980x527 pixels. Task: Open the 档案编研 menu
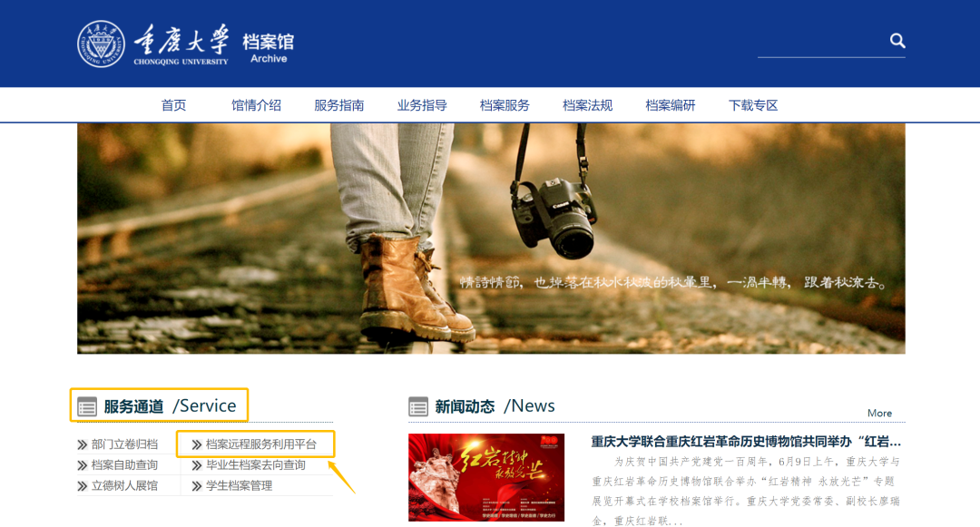[670, 105]
